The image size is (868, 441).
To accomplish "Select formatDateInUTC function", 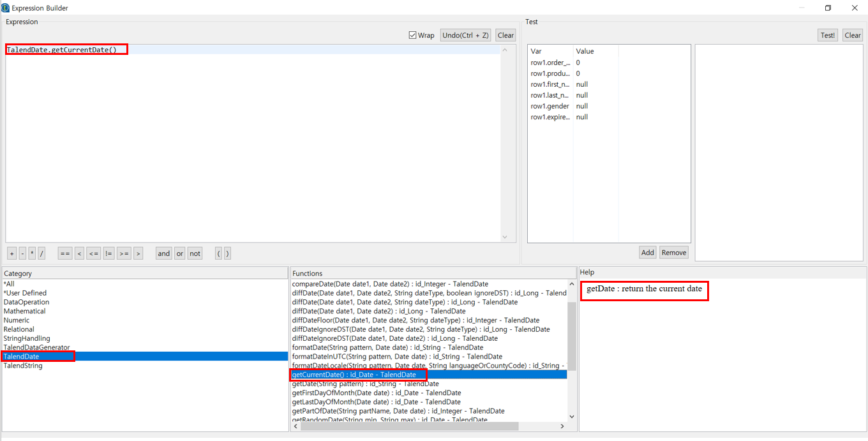I will point(429,356).
